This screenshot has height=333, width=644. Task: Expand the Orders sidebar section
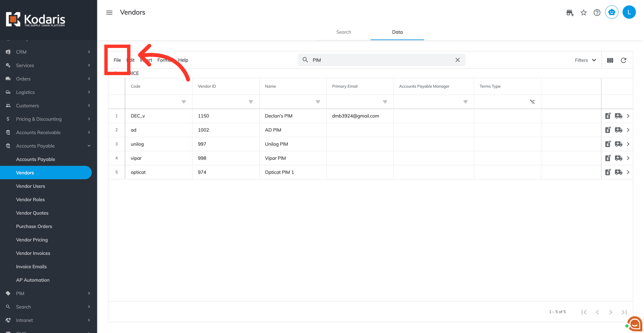[x=49, y=79]
